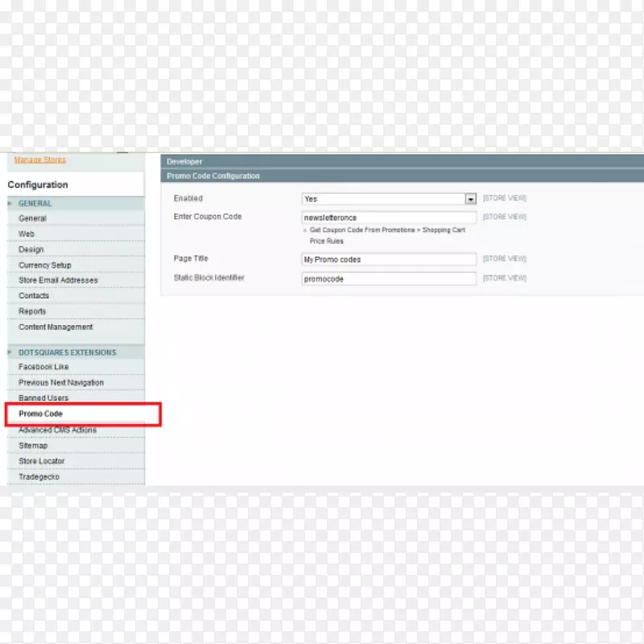Go to Web configuration settings
Image resolution: width=644 pixels, height=644 pixels.
pos(27,234)
